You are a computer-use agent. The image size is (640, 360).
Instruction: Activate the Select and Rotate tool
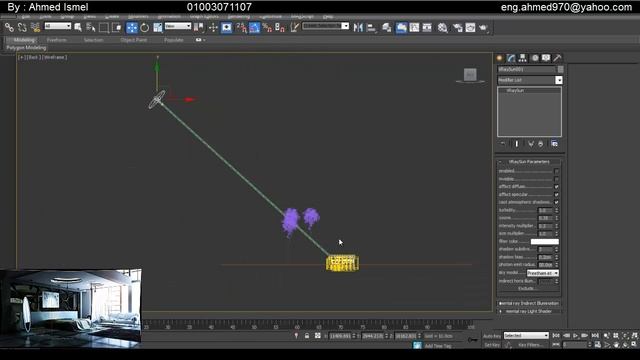click(x=144, y=27)
